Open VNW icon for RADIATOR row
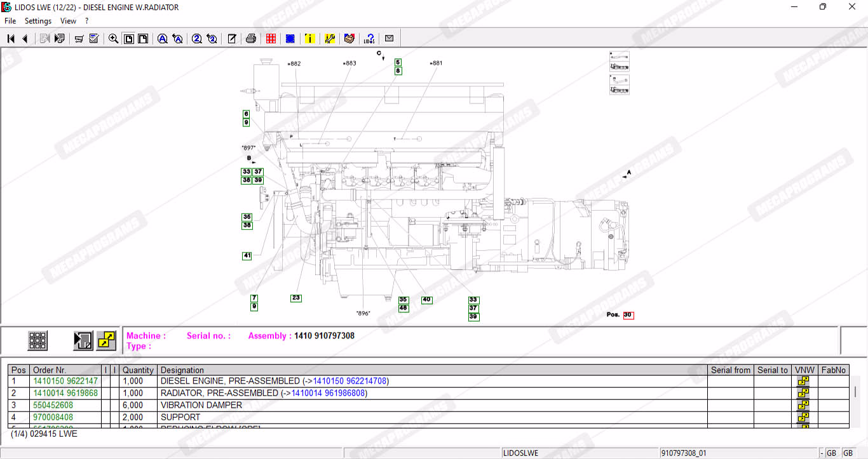 point(804,393)
